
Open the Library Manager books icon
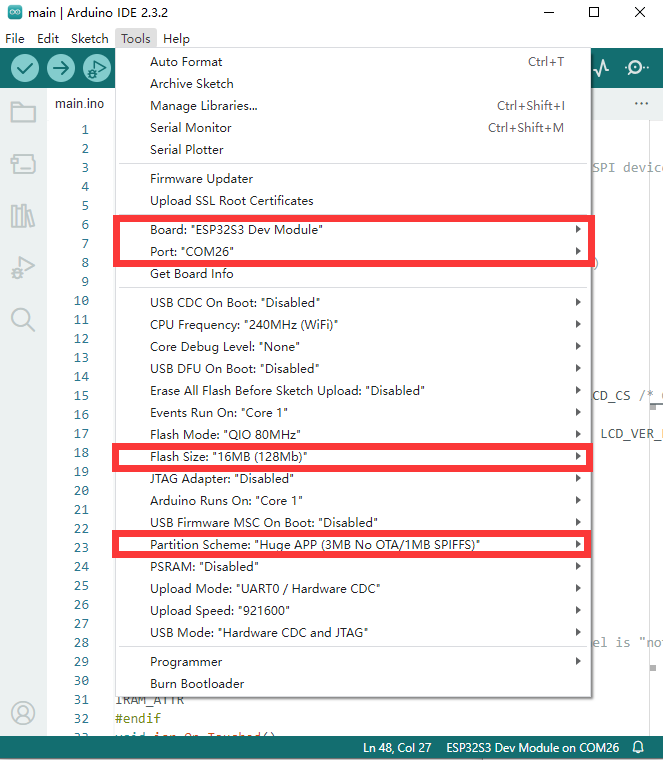tap(23, 216)
